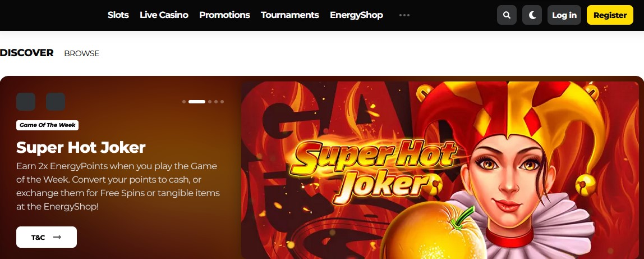Click the yellow Register button
This screenshot has height=259, width=644.
tap(610, 15)
